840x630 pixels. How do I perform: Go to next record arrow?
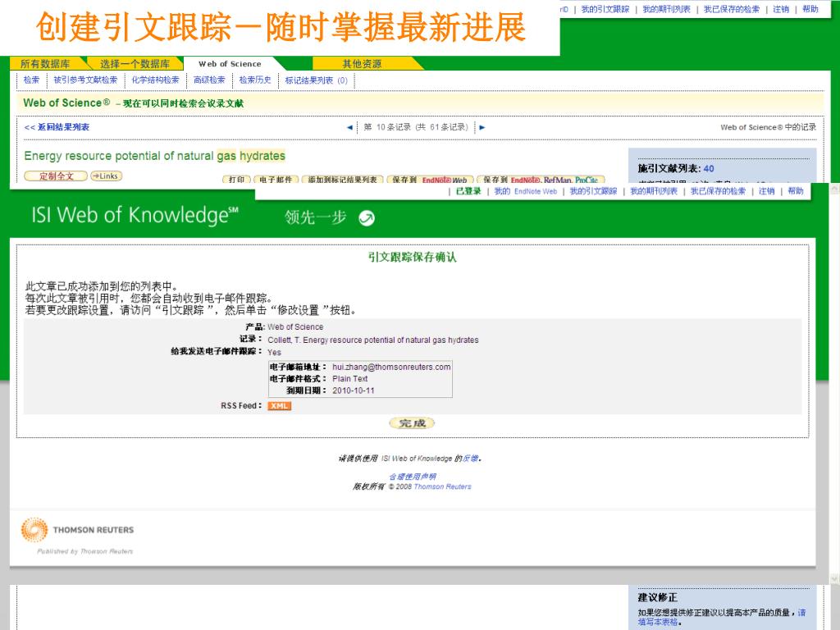point(482,127)
